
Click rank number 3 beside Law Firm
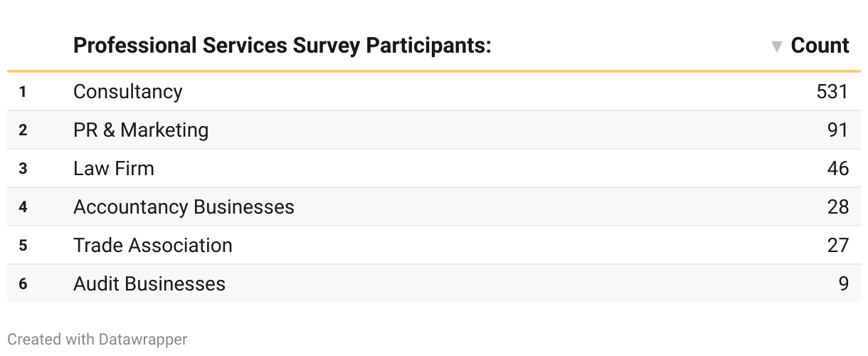click(x=23, y=168)
